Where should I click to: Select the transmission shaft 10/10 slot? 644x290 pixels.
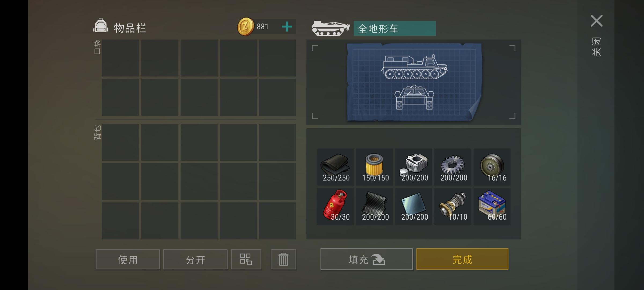coord(453,206)
